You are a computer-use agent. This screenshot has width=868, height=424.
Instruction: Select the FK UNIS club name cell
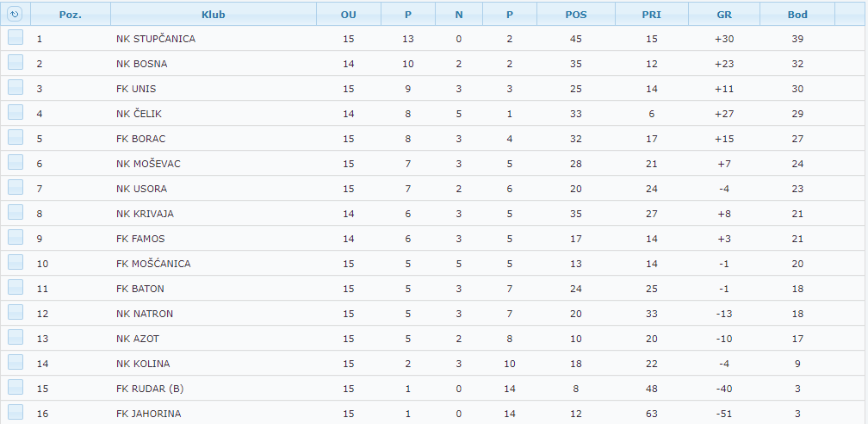point(136,89)
